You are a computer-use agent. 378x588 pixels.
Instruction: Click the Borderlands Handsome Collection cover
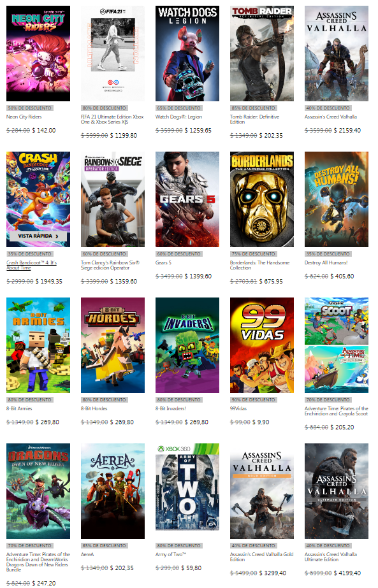tap(261, 199)
